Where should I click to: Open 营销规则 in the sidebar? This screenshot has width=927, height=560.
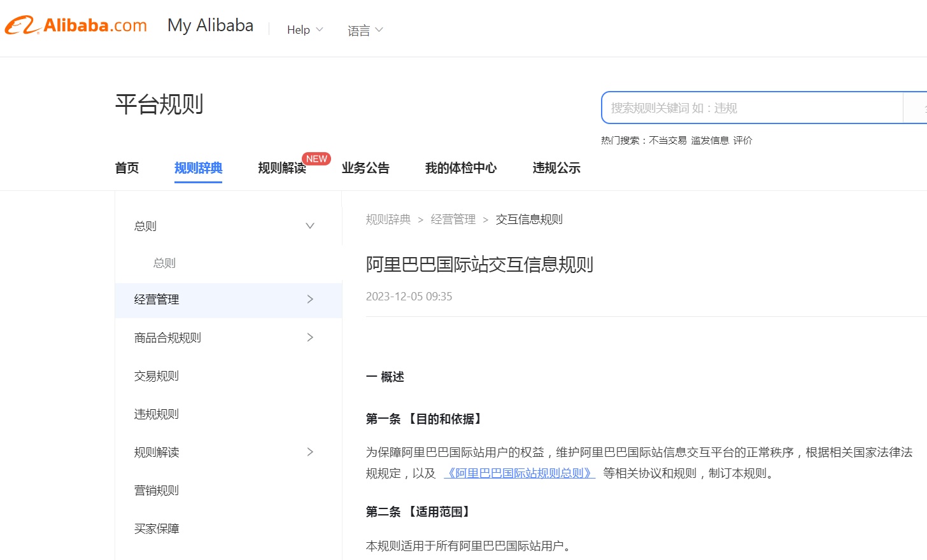pos(157,491)
